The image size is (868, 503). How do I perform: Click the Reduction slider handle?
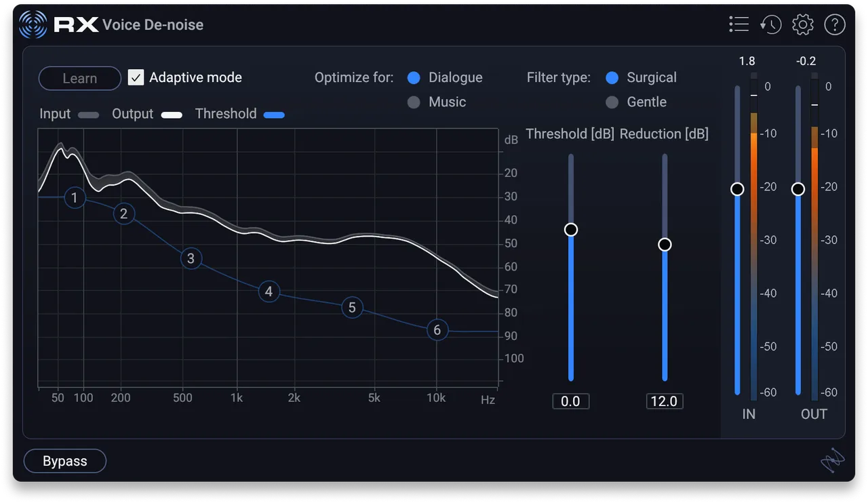click(665, 244)
